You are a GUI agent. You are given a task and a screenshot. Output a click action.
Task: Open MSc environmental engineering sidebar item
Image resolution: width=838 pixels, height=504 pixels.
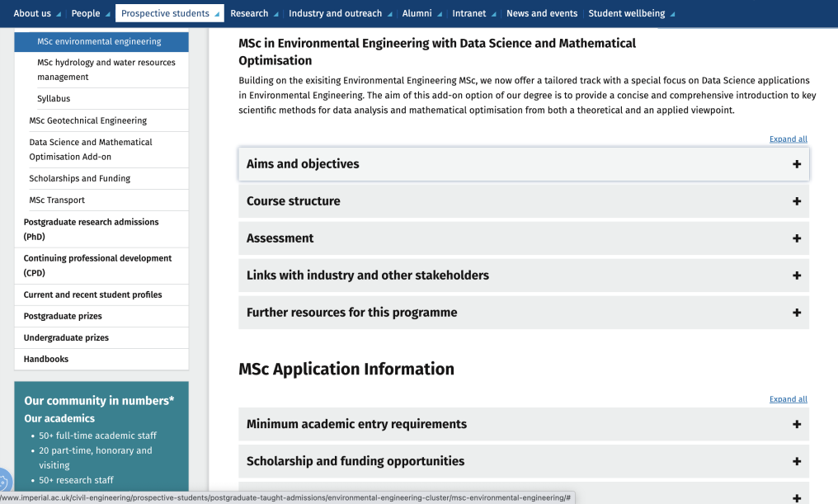pos(101,42)
